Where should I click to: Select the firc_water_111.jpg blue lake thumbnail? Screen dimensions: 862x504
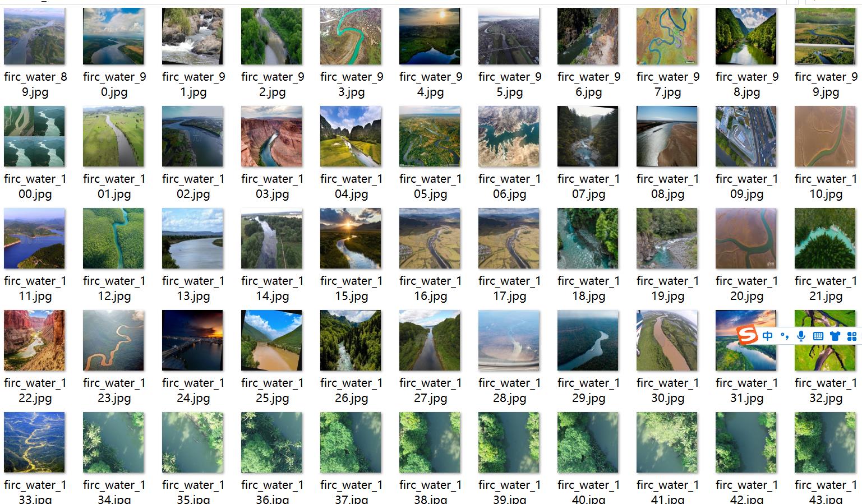click(34, 238)
